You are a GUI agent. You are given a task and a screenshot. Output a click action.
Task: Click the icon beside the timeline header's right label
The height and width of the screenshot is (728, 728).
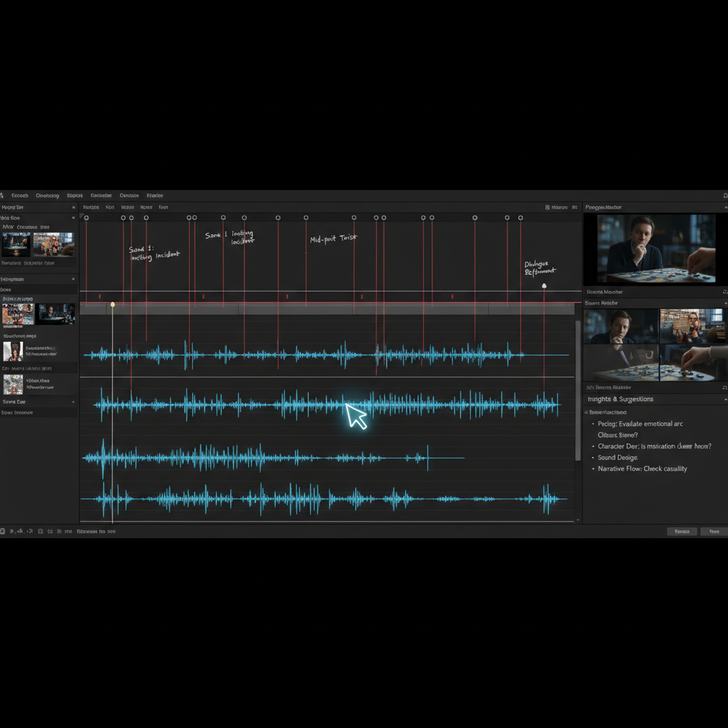547,208
